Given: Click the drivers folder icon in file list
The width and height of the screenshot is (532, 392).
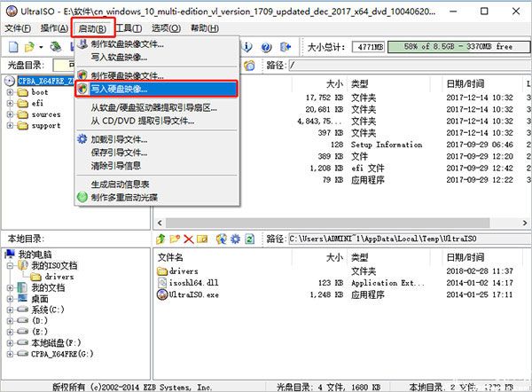Looking at the screenshot, I should pyautogui.click(x=162, y=270).
